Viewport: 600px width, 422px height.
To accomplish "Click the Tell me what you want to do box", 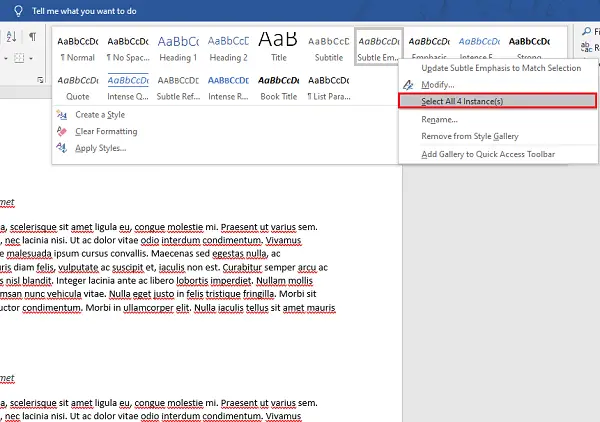I will coord(84,11).
